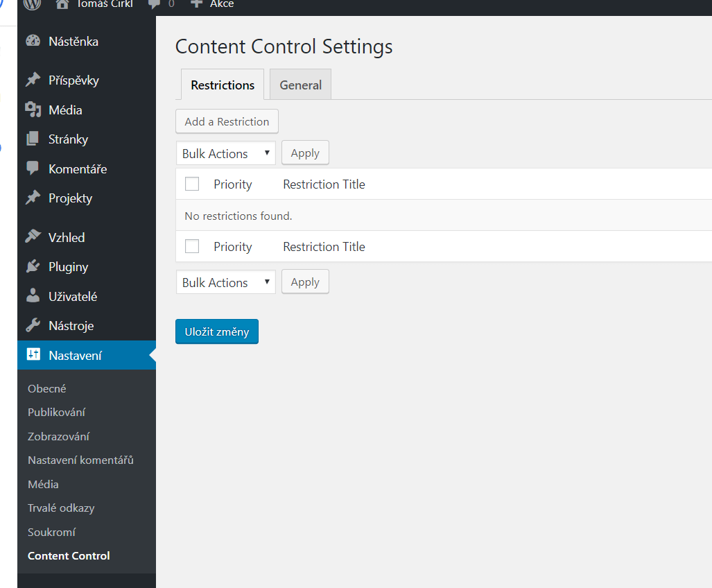Image resolution: width=712 pixels, height=588 pixels.
Task: Switch to the Restrictions tab
Action: [223, 85]
